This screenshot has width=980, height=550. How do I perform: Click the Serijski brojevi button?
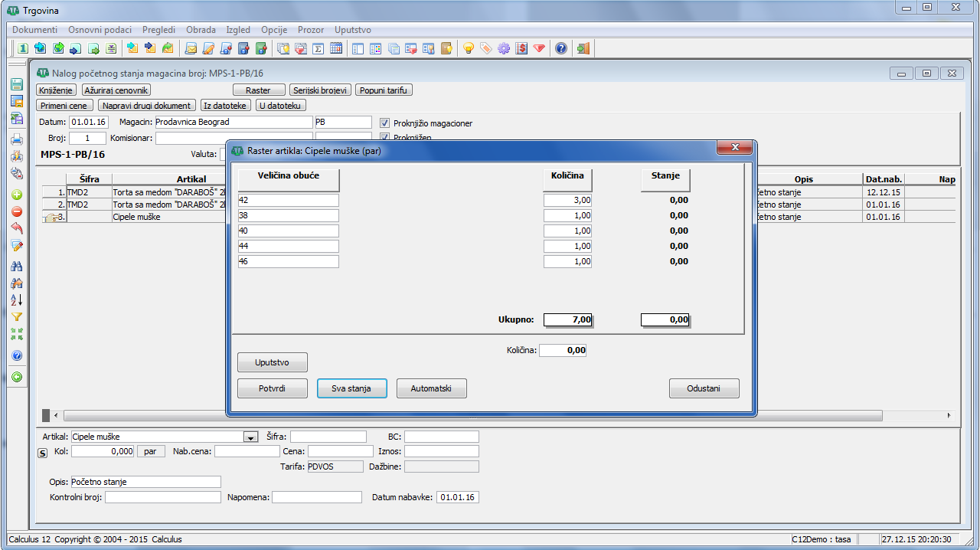[x=320, y=90]
